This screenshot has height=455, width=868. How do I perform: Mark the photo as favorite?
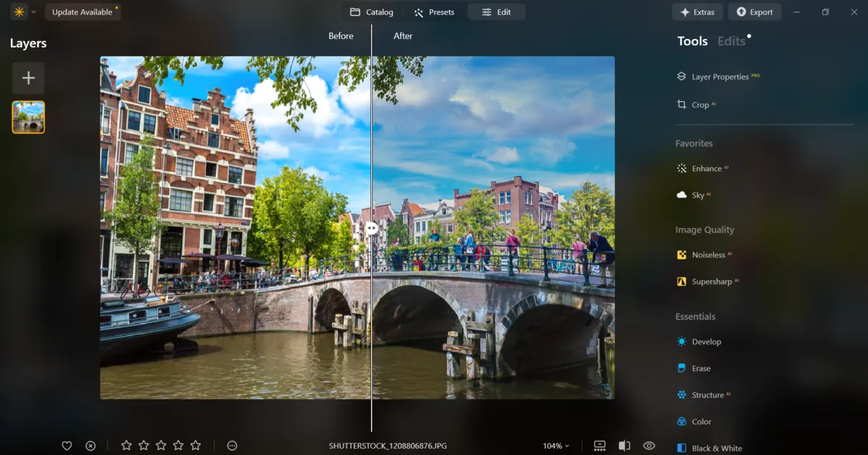click(x=67, y=446)
